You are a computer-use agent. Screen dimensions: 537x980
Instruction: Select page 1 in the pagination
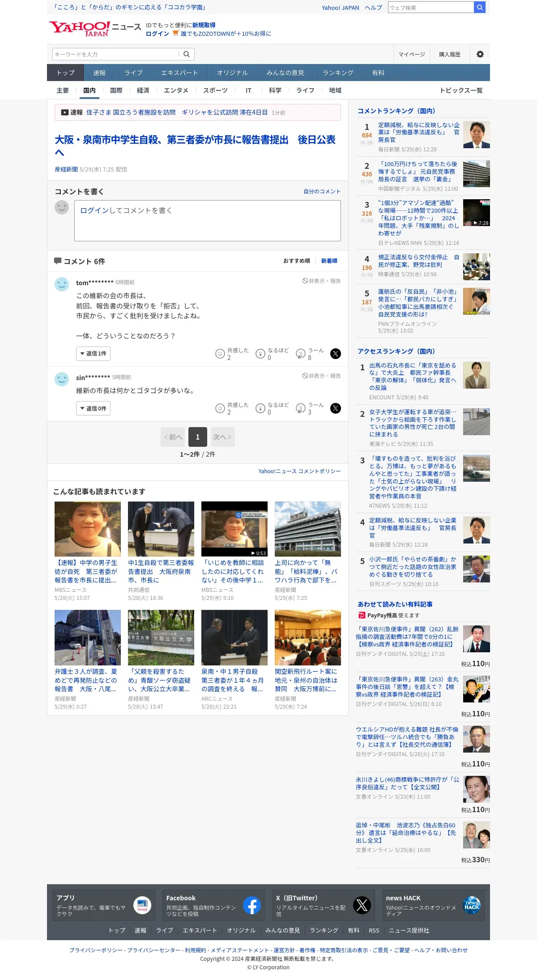(198, 437)
